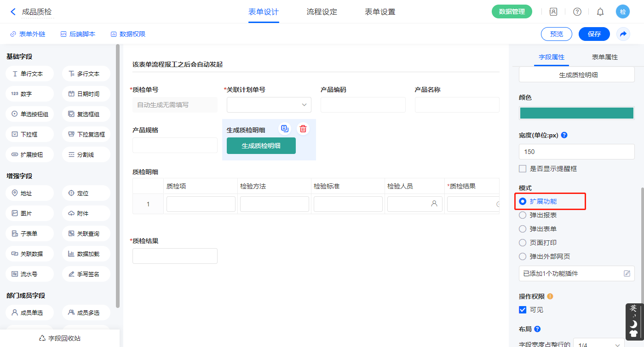Open the contacts icon in top bar
This screenshot has height=347, width=644.
point(553,12)
